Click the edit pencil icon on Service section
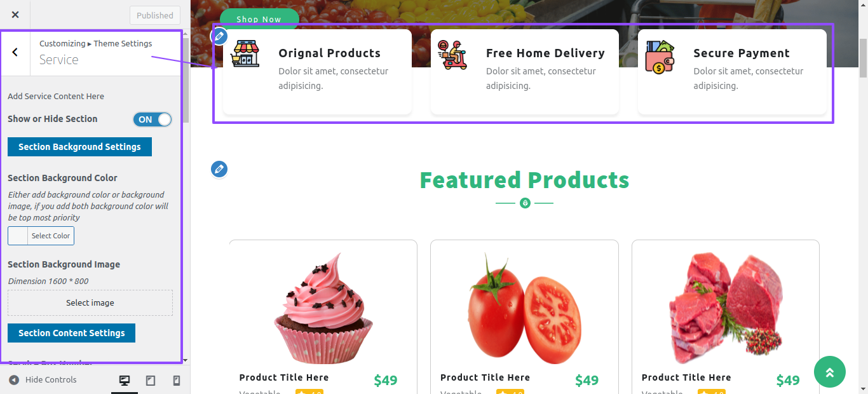 click(219, 36)
